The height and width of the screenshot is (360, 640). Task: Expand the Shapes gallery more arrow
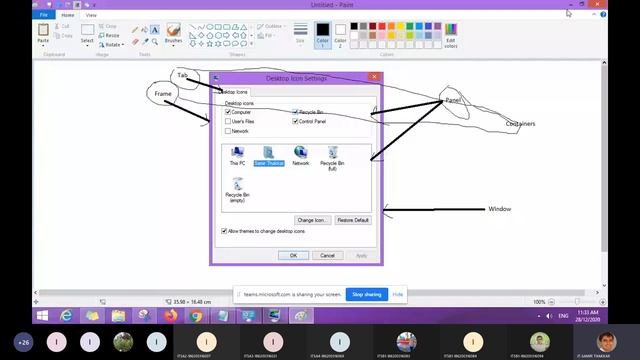251,43
